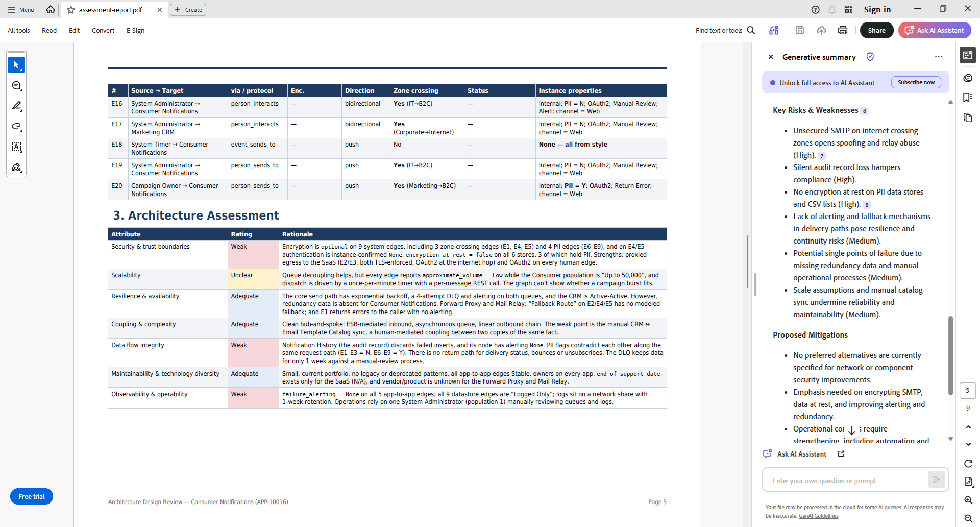
Task: Open Generative summary more options menu
Action: tap(939, 57)
